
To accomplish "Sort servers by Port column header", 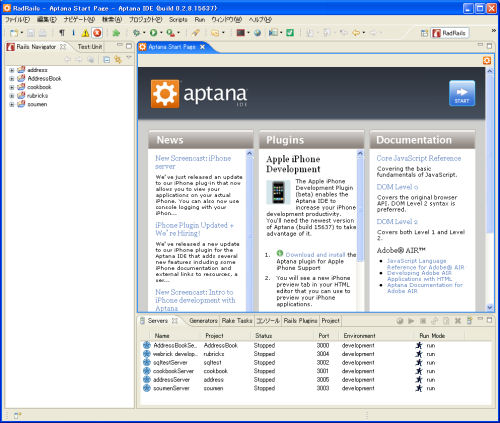I will click(324, 336).
